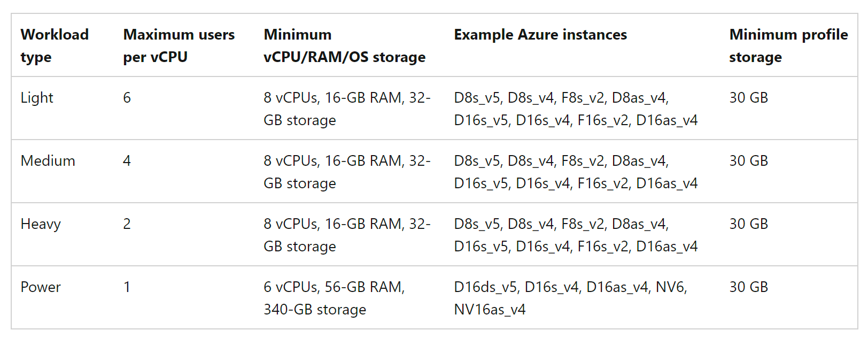Click the "Example Azure instances" column header
This screenshot has width=868, height=338.
(540, 35)
